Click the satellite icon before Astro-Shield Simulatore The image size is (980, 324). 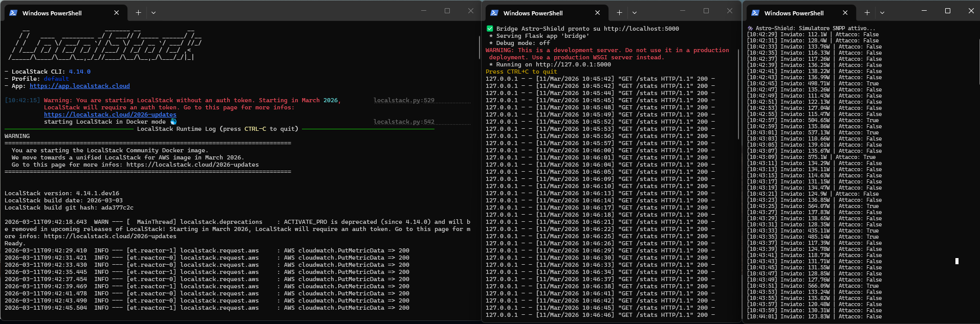750,28
